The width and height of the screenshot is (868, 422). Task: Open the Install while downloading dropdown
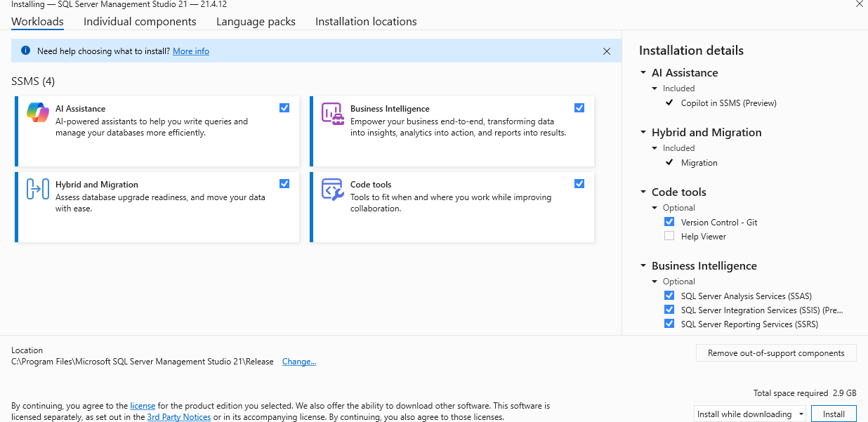tap(802, 414)
